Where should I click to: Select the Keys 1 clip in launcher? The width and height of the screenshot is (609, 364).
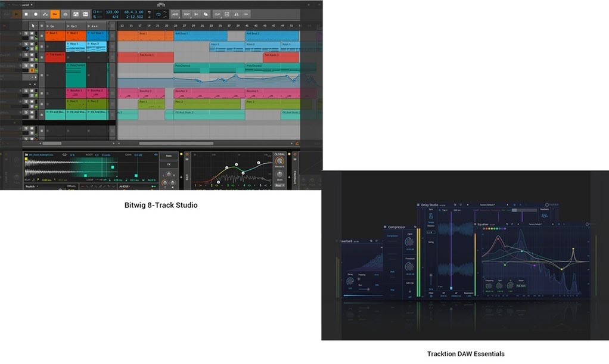(76, 46)
